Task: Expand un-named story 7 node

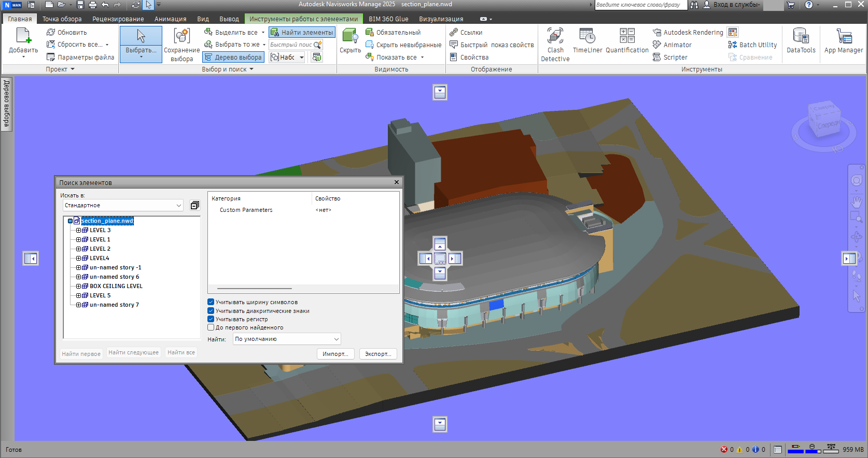Action: [78, 305]
